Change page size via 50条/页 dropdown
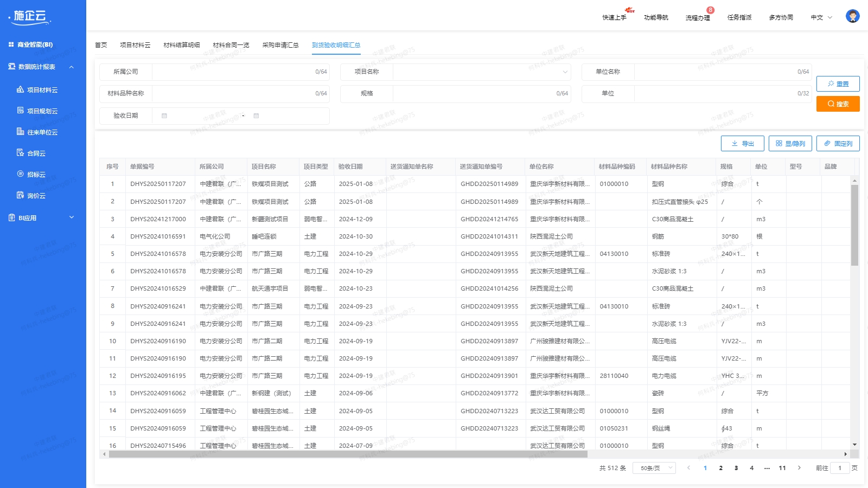Screen dimensions: 868x488 (x=654, y=468)
